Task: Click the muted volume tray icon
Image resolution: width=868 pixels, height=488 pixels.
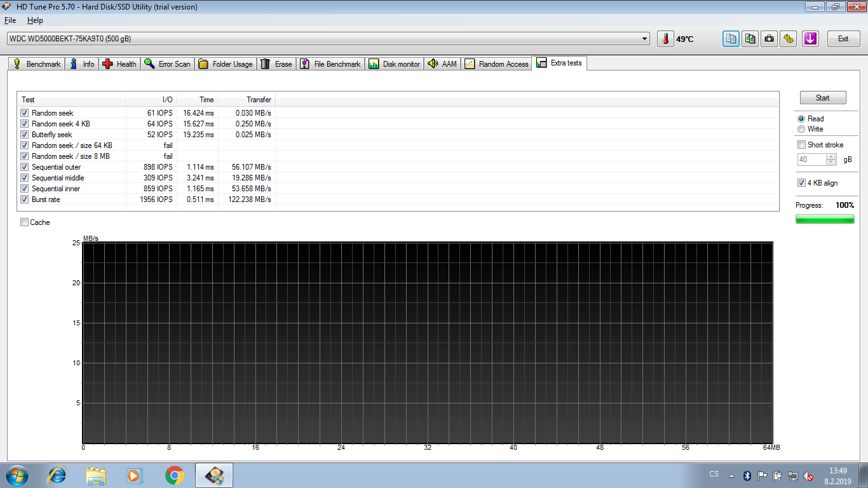Action: click(808, 476)
